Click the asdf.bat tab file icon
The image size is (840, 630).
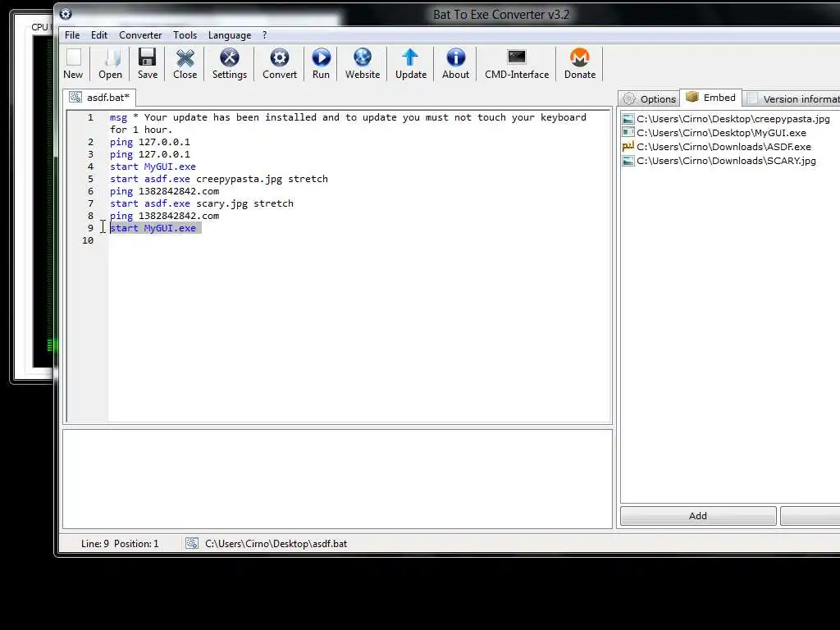point(75,97)
